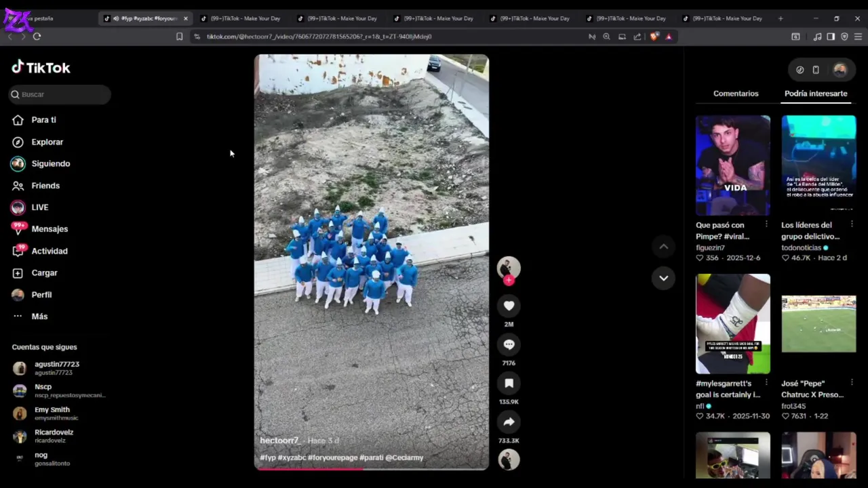Open options for José Pepe Chatruc video
Image resolution: width=868 pixels, height=488 pixels.
(x=852, y=383)
